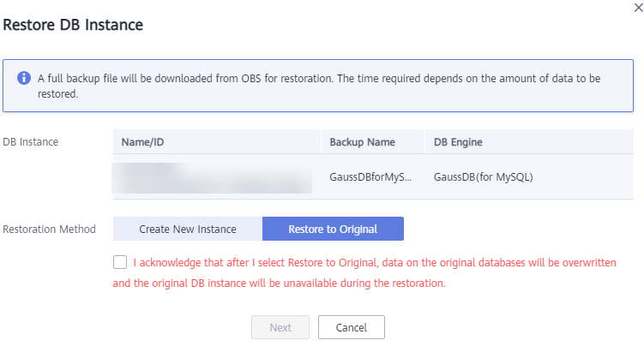
Task: Click the word 'restored.' in the info banner
Action: [x=58, y=94]
